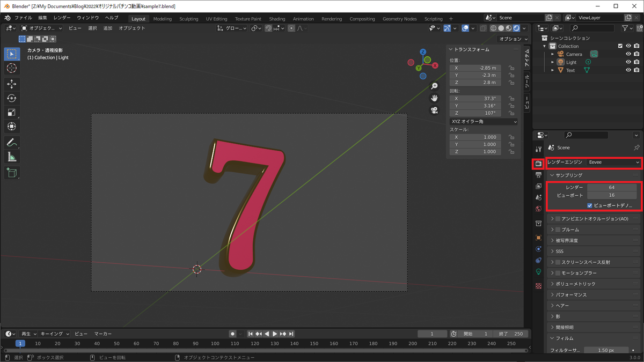
Task: Open the レンダー menu
Action: pyautogui.click(x=62, y=18)
